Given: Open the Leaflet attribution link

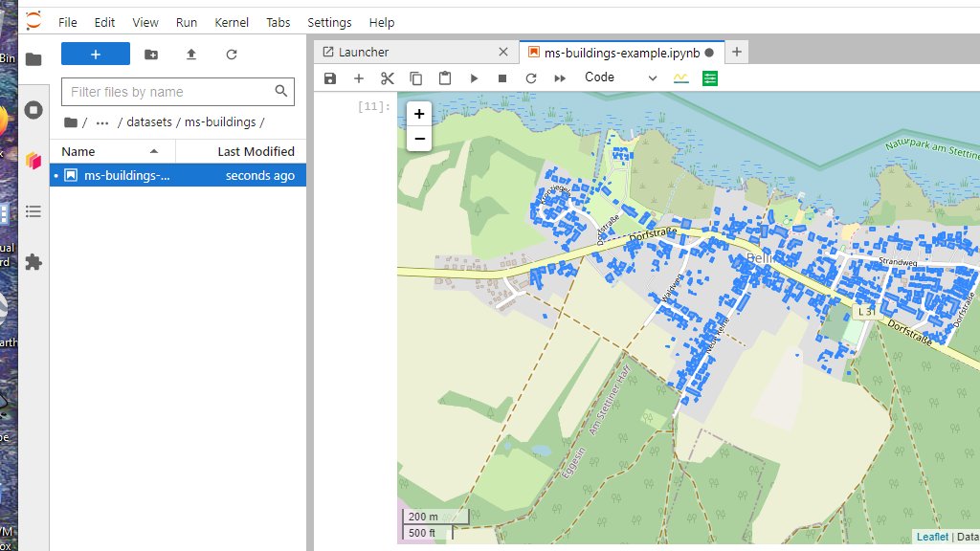Looking at the screenshot, I should point(931,537).
